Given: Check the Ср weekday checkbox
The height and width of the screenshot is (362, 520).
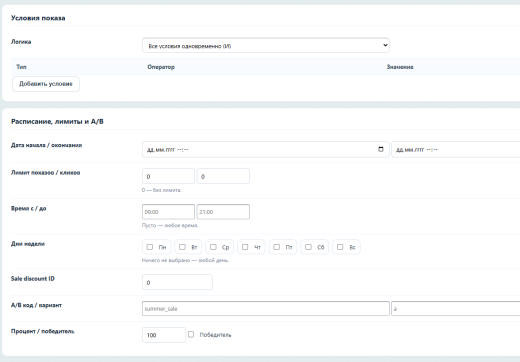Looking at the screenshot, I should (213, 247).
